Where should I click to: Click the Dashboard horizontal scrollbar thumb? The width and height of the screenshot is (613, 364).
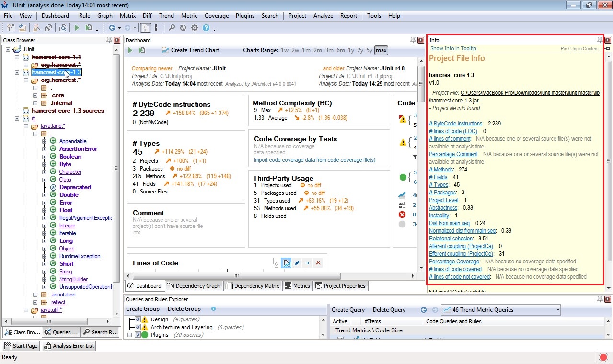point(237,276)
